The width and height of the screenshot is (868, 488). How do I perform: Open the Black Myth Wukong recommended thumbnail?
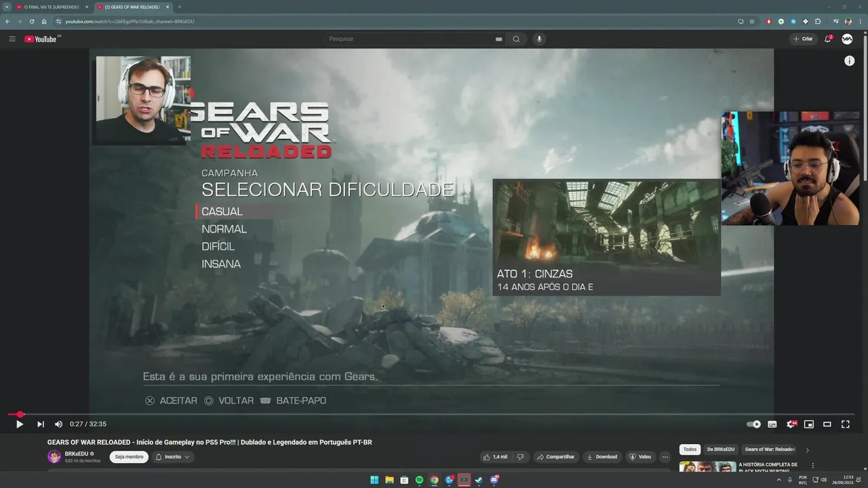(707, 466)
